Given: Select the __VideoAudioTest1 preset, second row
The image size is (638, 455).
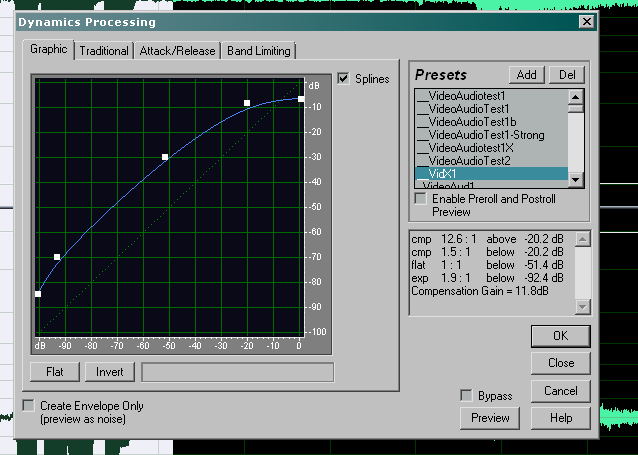Looking at the screenshot, I should click(492, 109).
